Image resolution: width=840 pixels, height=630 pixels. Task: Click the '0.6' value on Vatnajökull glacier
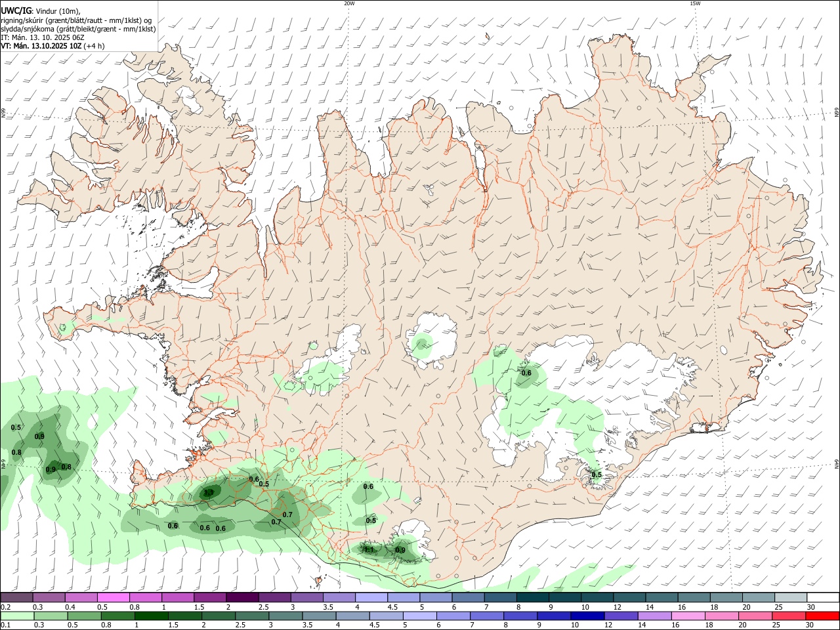tap(526, 373)
